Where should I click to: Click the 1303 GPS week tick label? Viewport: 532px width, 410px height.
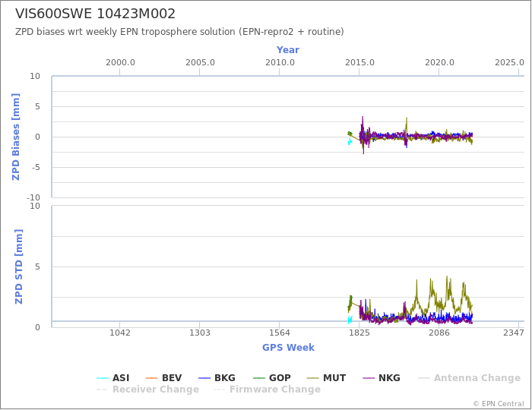[x=199, y=333]
